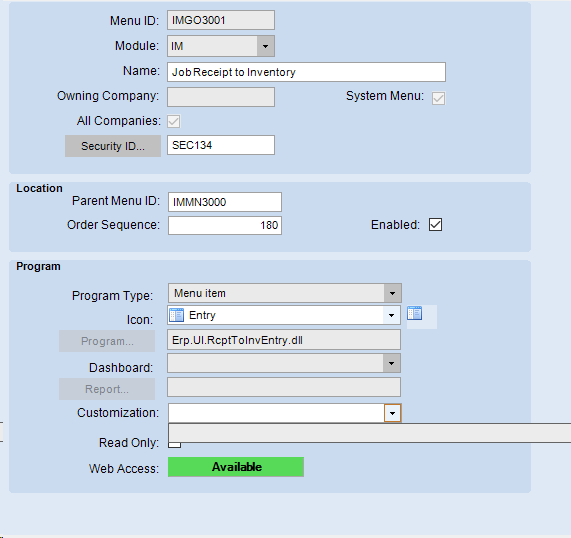Image resolution: width=571 pixels, height=538 pixels.
Task: Select the empty Customization dropdown list entry
Action: pyautogui.click(x=370, y=433)
